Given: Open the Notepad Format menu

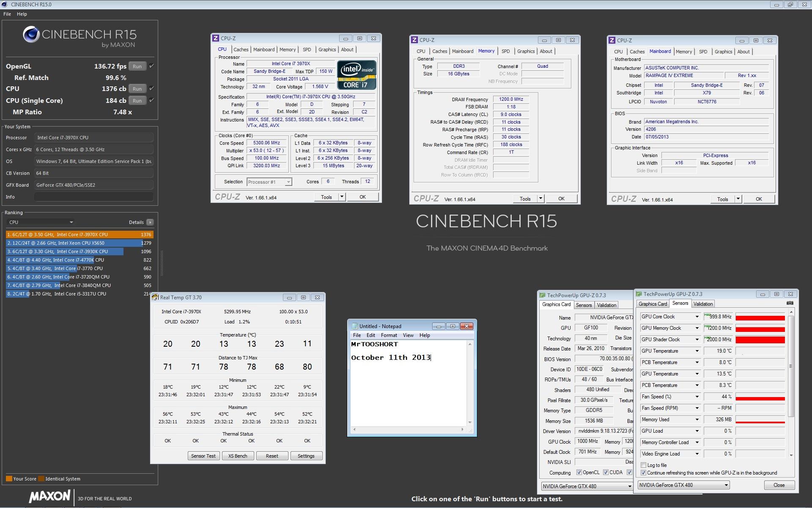Looking at the screenshot, I should click(389, 335).
